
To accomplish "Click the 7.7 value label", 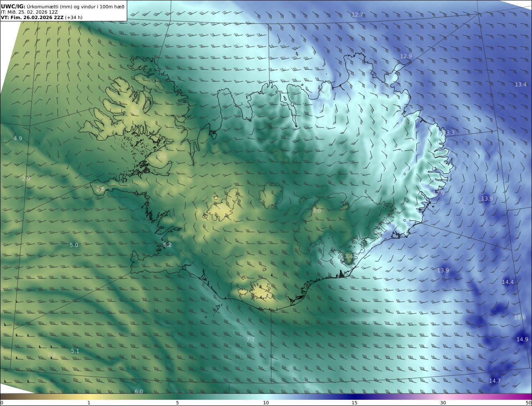I will click(251, 339).
